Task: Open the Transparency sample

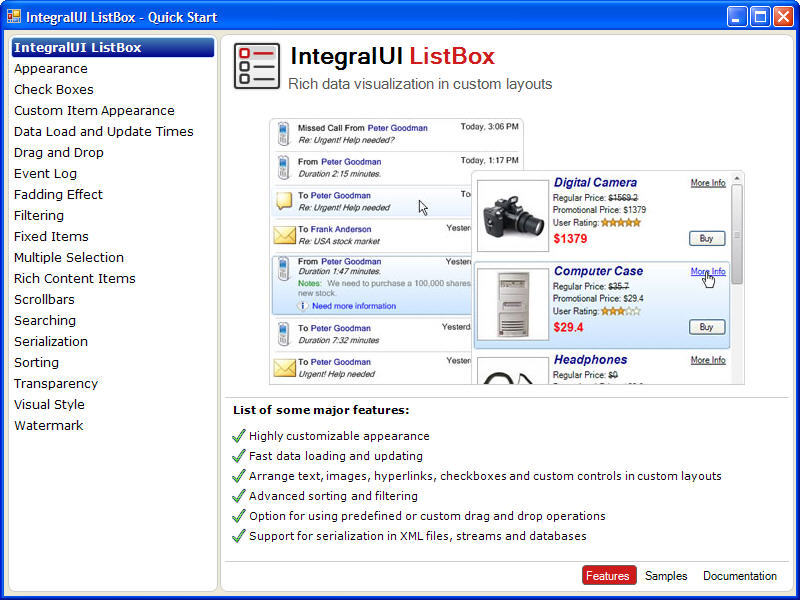Action: click(56, 383)
